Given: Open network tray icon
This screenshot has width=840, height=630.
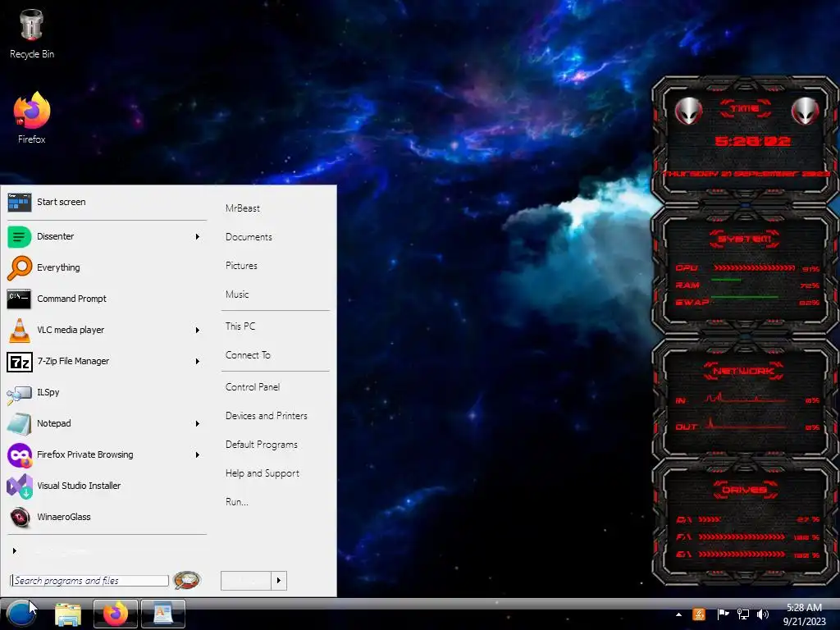Looking at the screenshot, I should (x=743, y=614).
